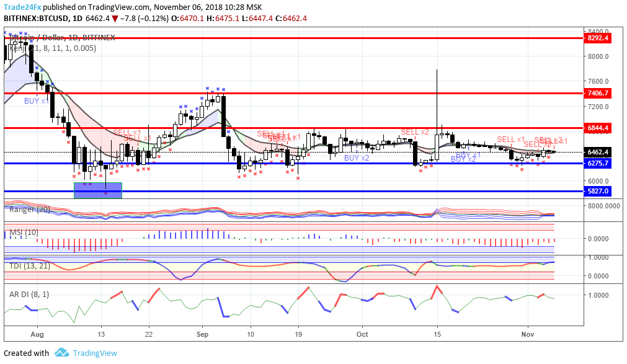The width and height of the screenshot is (627, 364).
Task: Click the 19 date axis label
Action: 298,334
